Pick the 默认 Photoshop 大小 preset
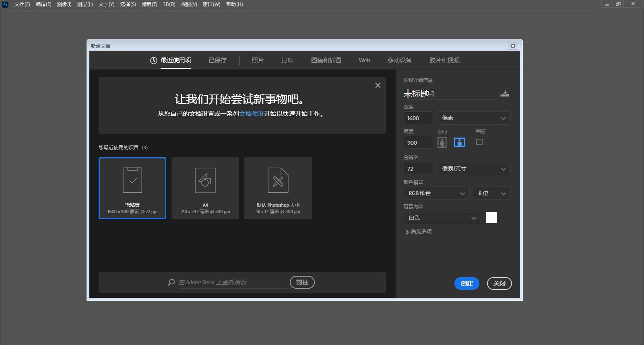This screenshot has height=345, width=644. (x=278, y=188)
